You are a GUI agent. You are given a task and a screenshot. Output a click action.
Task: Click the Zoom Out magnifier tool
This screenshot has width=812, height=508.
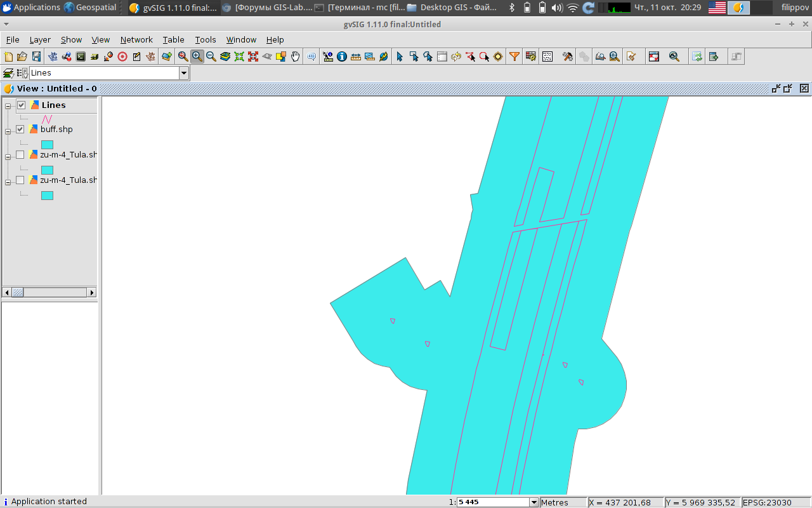click(x=211, y=57)
